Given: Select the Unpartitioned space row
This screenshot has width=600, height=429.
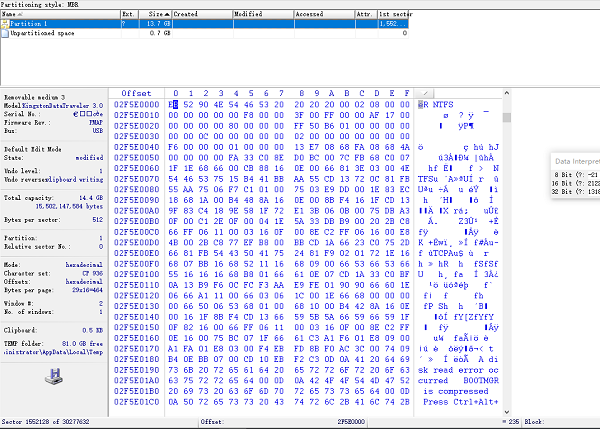Looking at the screenshot, I should (204, 33).
